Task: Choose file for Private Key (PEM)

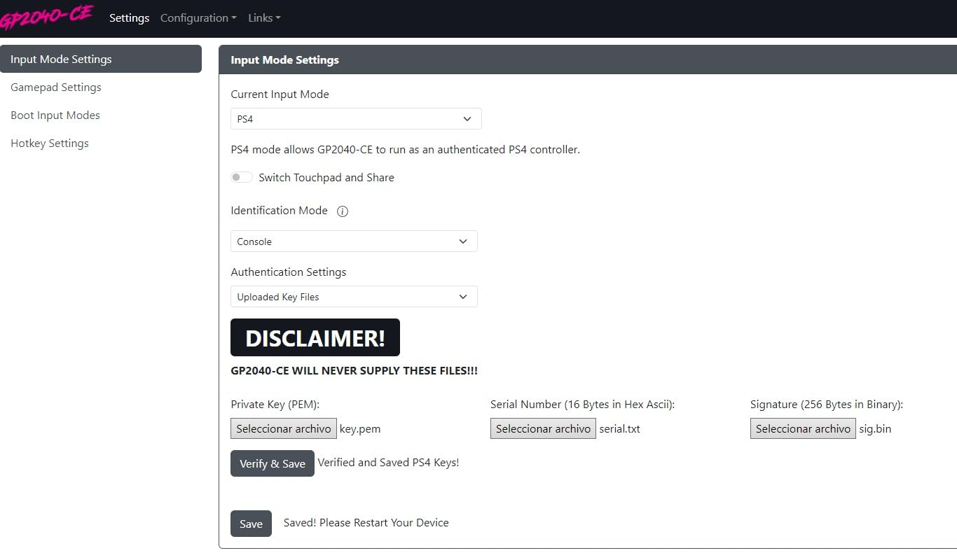Action: (x=284, y=428)
